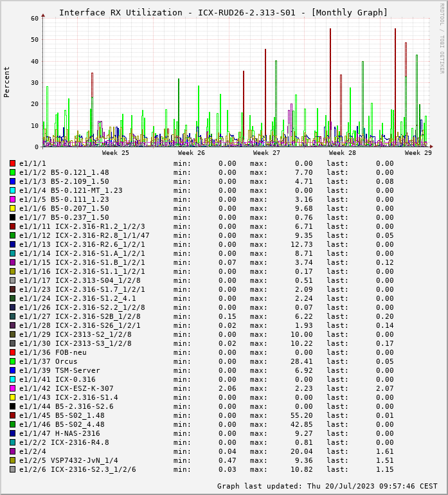Viewport: 448px width, 495px height.
Task: Click the gray swatch for e1/2/6 ICX-2316-S2.3_1/2/6
Action: coord(12,469)
